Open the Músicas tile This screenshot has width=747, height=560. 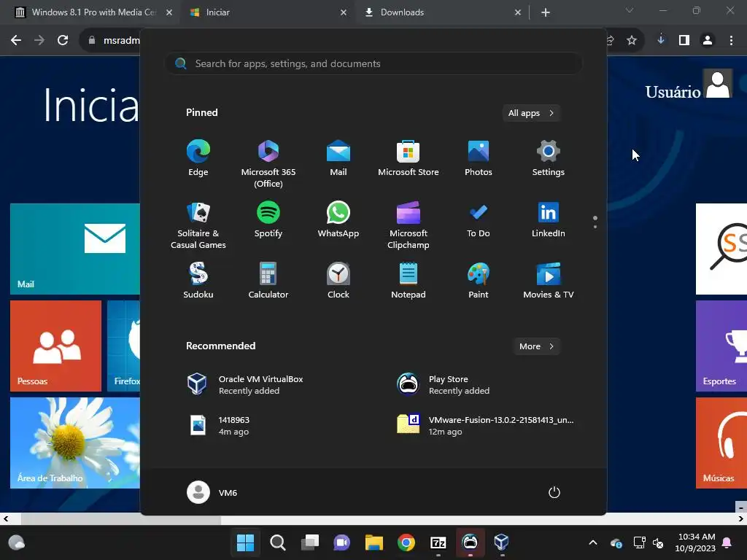(721, 443)
